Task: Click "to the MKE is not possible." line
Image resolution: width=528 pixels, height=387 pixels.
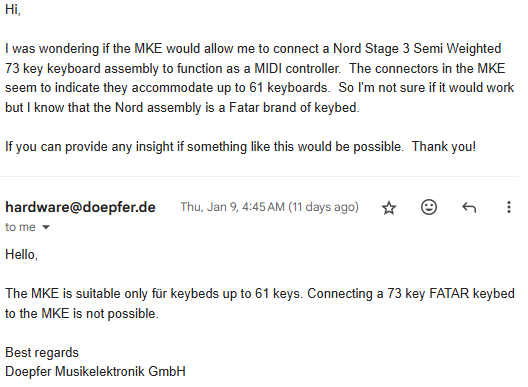Action: coord(81,314)
